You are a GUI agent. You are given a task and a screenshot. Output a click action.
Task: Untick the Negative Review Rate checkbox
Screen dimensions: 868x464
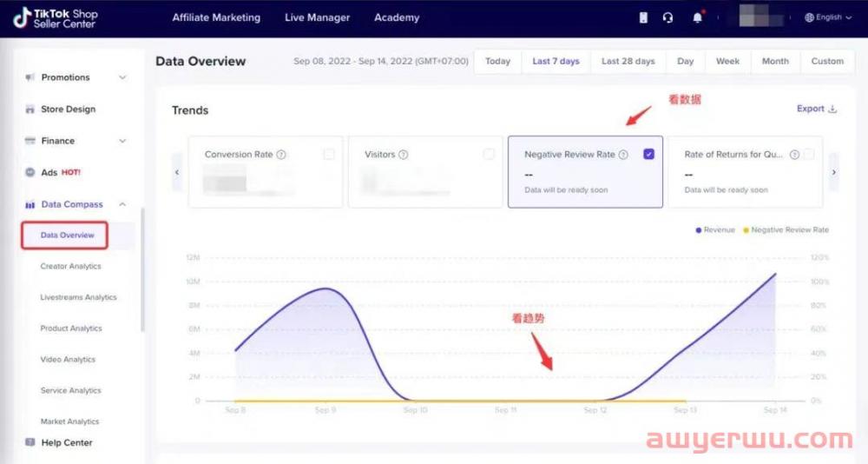(x=648, y=154)
